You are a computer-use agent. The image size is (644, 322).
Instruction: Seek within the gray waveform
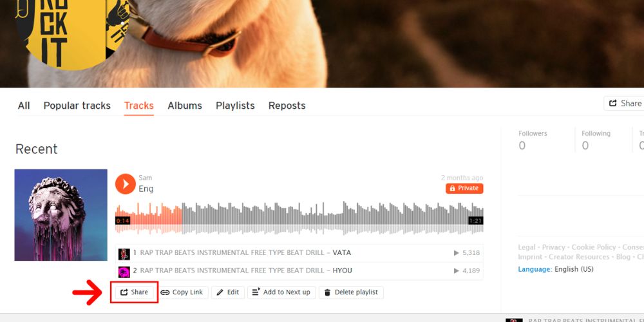click(x=333, y=218)
